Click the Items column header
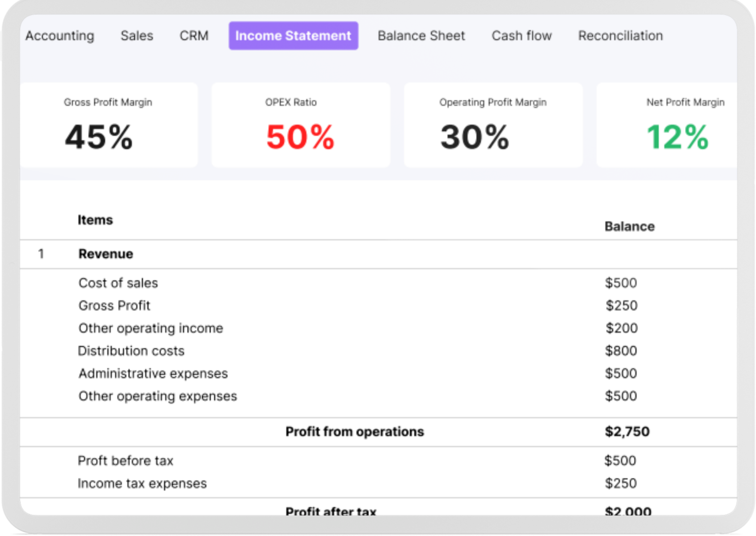This screenshot has height=536, width=756. pyautogui.click(x=95, y=220)
